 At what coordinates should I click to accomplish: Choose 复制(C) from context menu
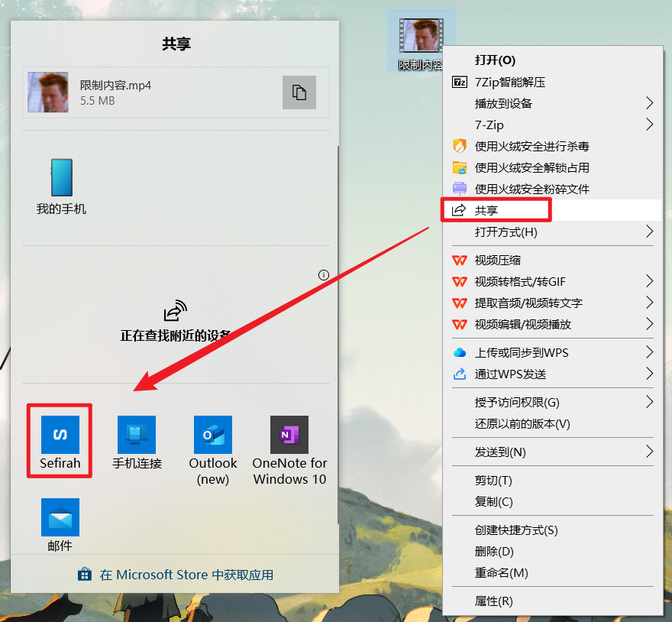(552, 502)
